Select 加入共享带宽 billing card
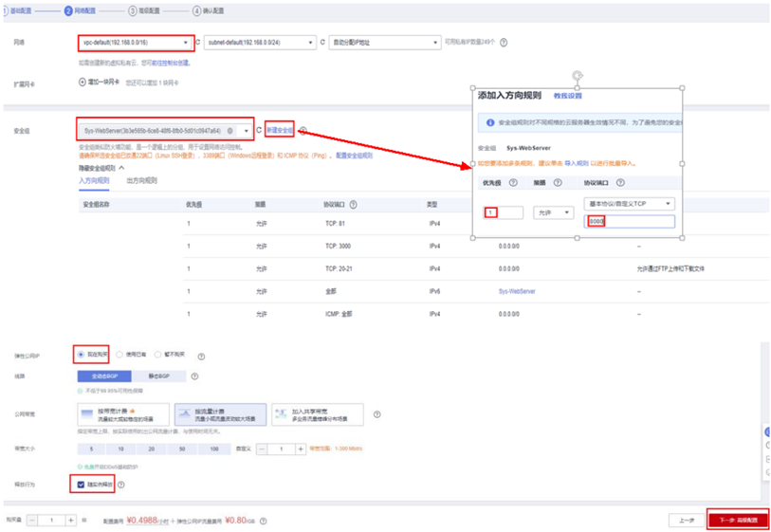 [318, 414]
